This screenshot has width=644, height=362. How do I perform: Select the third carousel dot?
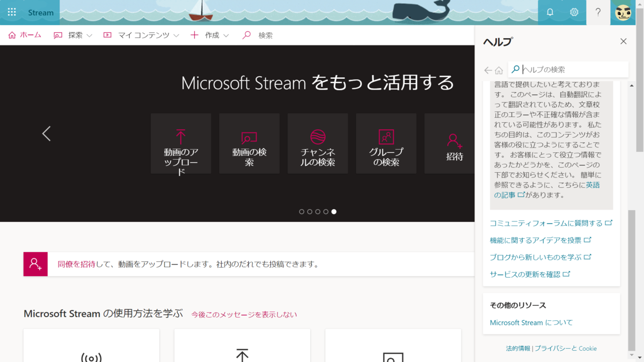(x=318, y=212)
